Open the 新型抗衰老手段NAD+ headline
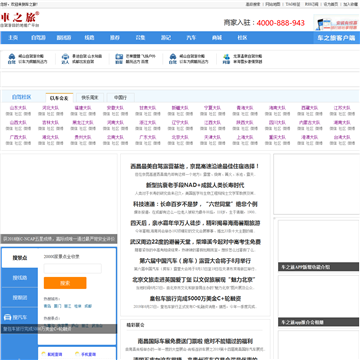360x360 pixels. click(195, 185)
